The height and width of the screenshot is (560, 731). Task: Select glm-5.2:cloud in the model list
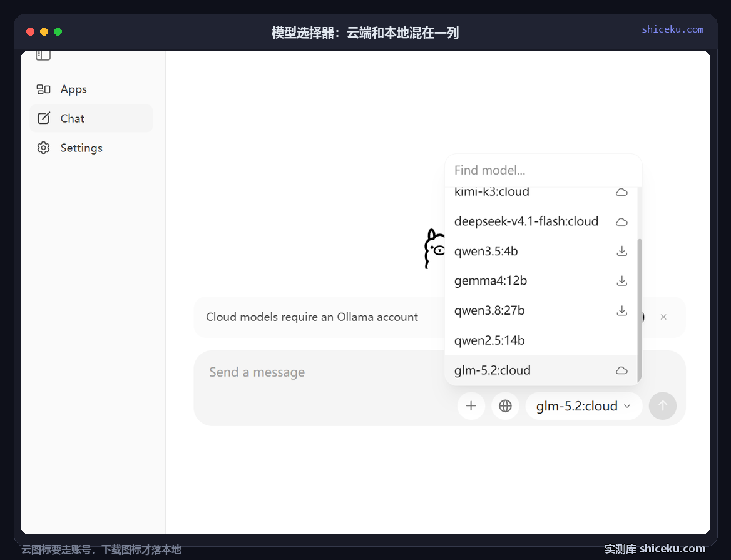(x=541, y=370)
